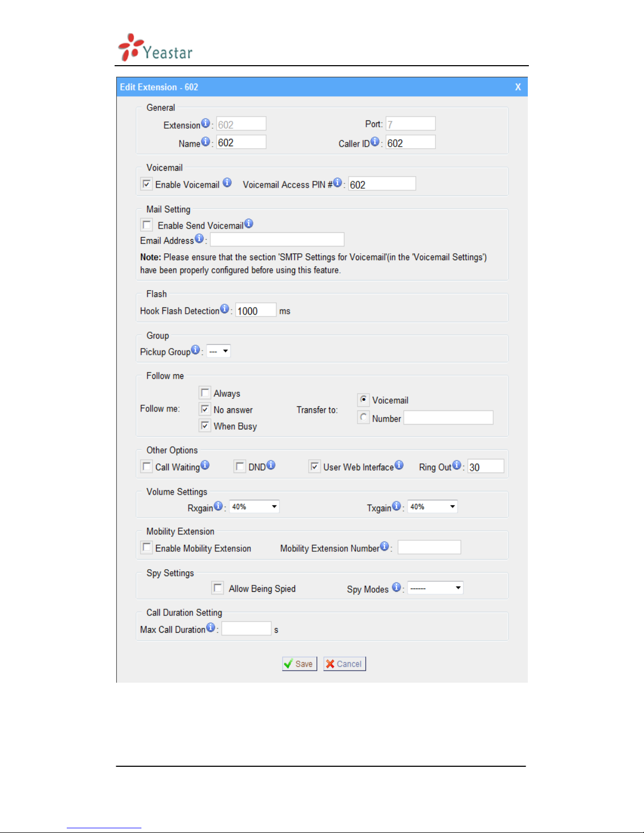Viewport: 644px width, 833px height.
Task: Click the disabled Port field
Action: 411,124
